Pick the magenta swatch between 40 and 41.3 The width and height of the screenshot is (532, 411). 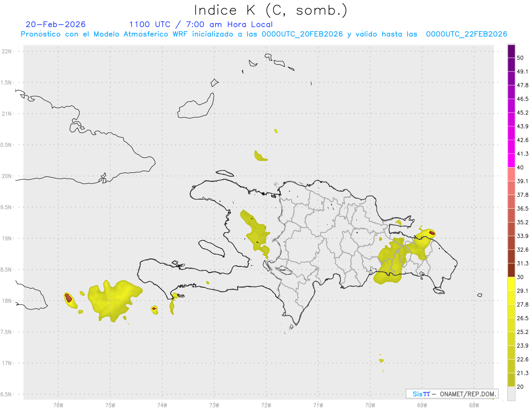point(511,160)
